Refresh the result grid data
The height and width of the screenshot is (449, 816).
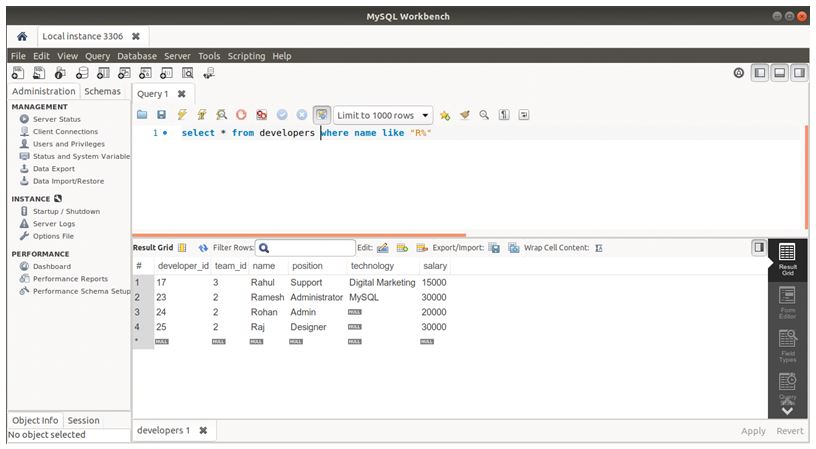(203, 248)
